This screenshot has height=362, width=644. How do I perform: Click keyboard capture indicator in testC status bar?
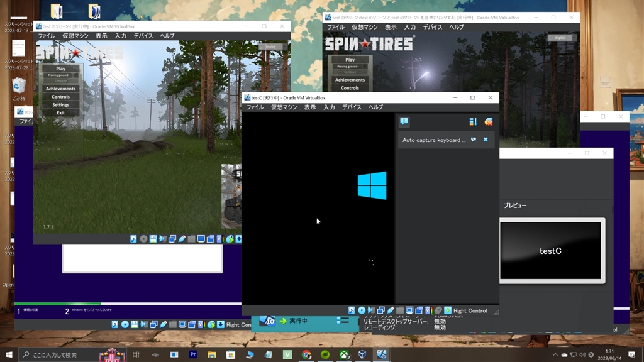point(448,310)
